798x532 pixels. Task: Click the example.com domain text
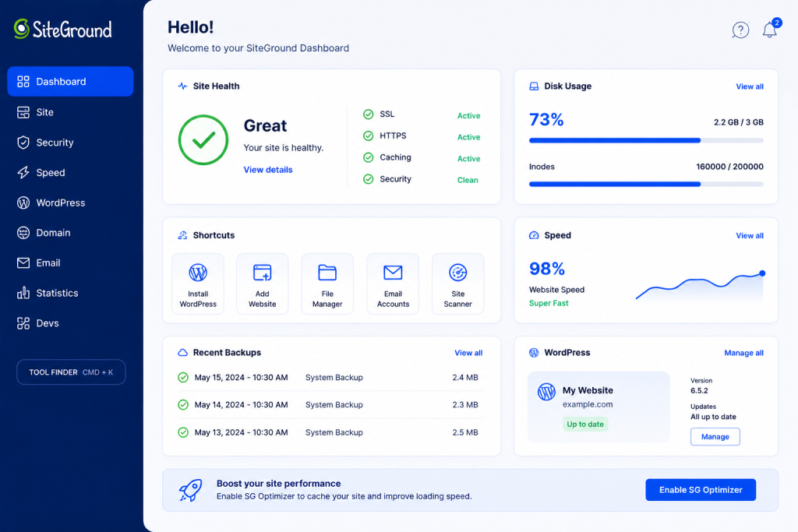point(588,404)
